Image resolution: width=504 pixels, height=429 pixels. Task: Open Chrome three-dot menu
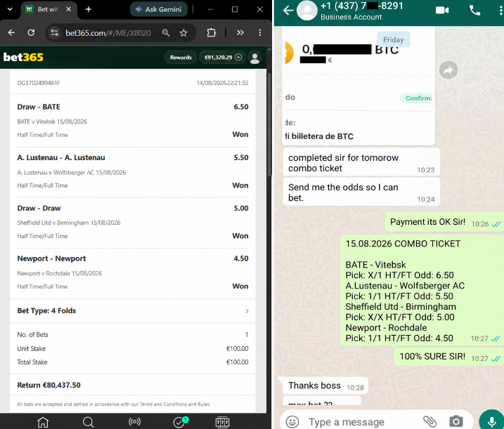pyautogui.click(x=259, y=32)
